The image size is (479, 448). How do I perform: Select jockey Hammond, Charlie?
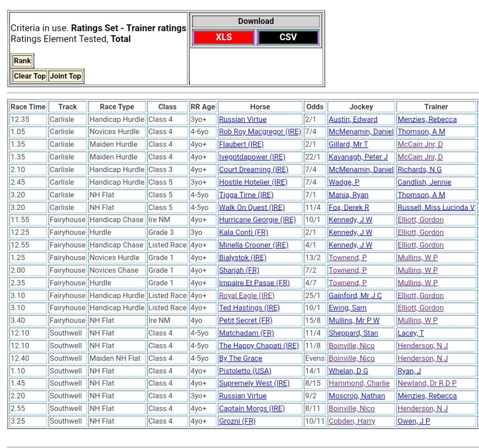point(359,383)
